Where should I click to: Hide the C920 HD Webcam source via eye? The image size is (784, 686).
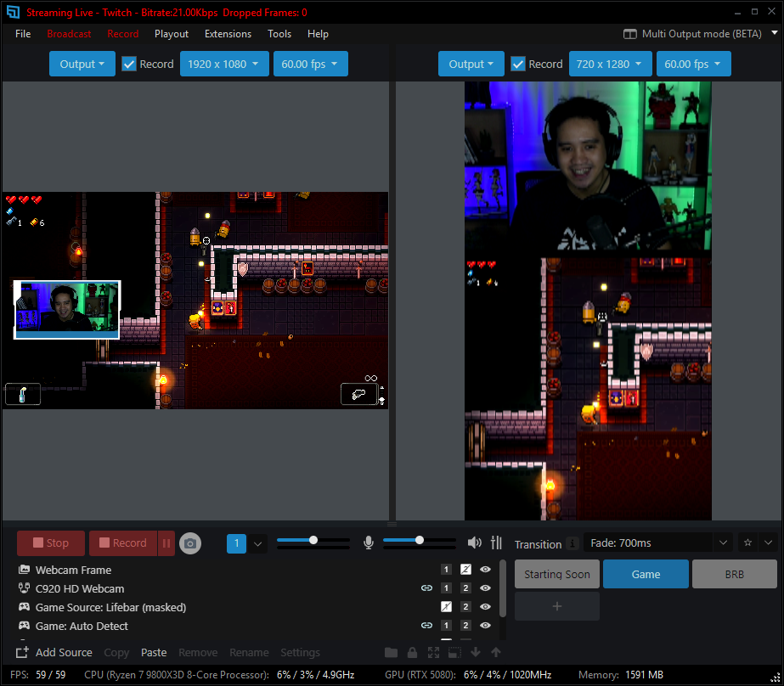pyautogui.click(x=485, y=588)
